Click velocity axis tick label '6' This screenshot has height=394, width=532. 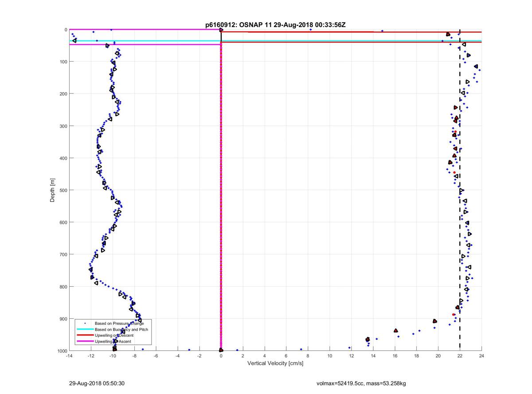click(286, 356)
